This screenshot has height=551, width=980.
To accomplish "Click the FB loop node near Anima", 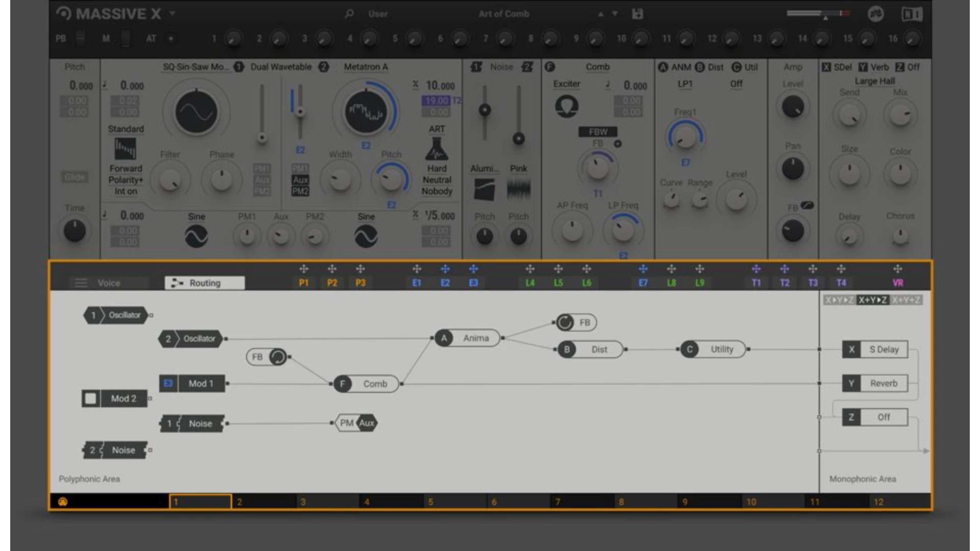I will click(576, 322).
